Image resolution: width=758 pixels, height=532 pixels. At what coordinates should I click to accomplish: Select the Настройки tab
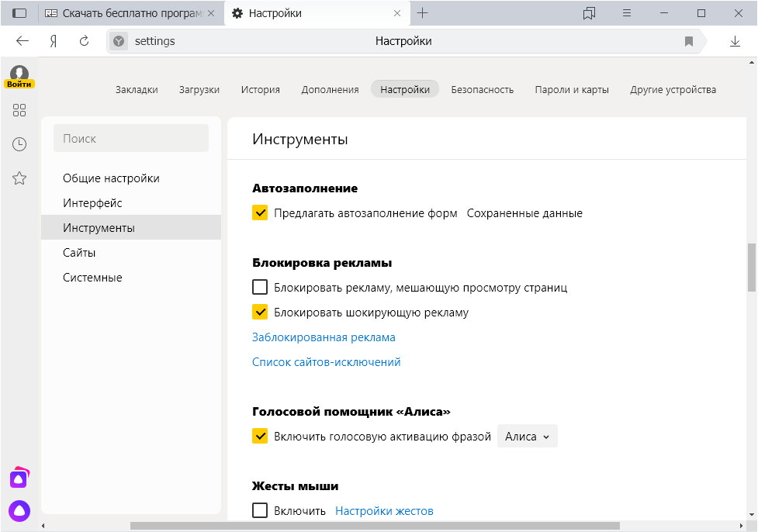pos(405,89)
